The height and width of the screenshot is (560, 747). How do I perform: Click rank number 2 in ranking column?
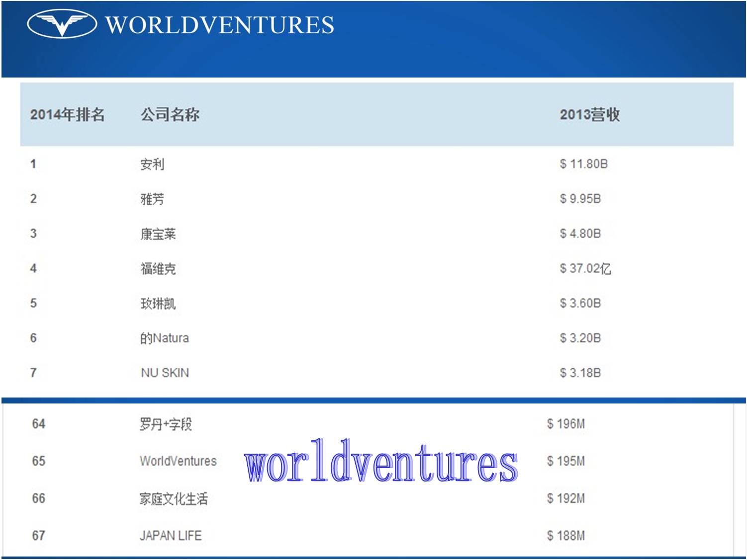33,199
